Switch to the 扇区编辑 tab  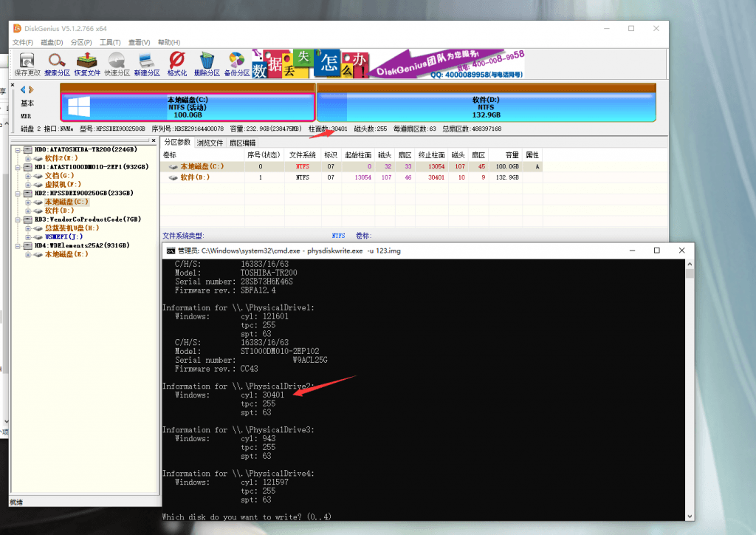[x=242, y=143]
